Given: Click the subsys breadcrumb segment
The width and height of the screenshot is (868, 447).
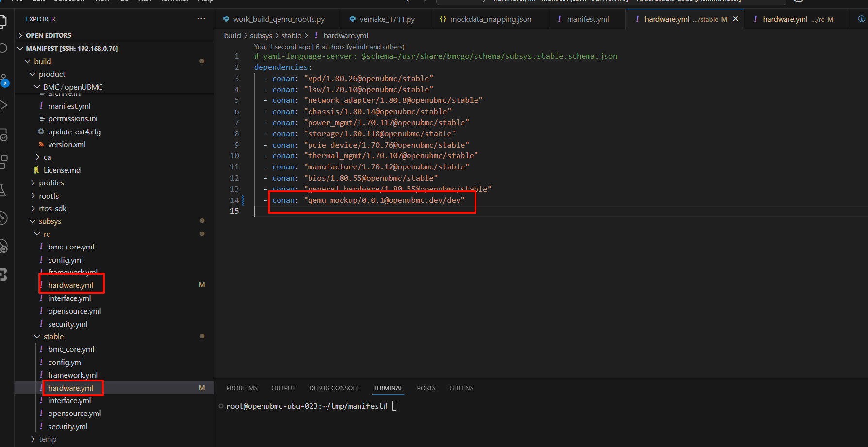Looking at the screenshot, I should click(x=261, y=36).
